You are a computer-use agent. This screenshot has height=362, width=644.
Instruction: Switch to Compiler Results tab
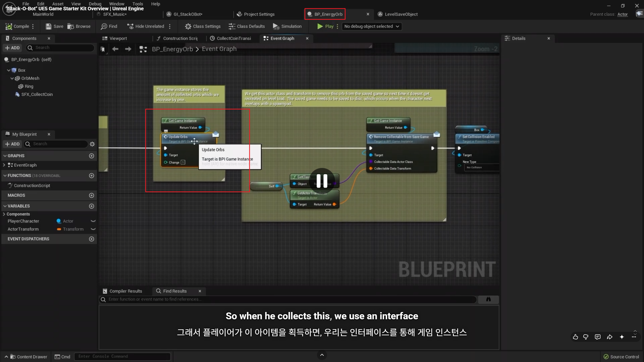tap(122, 291)
